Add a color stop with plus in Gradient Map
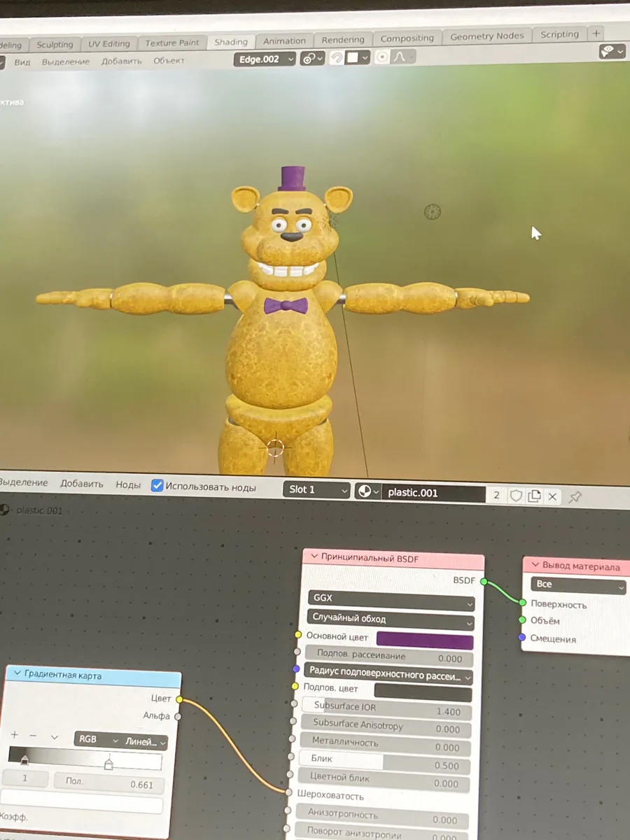The image size is (630, 840). (x=14, y=736)
